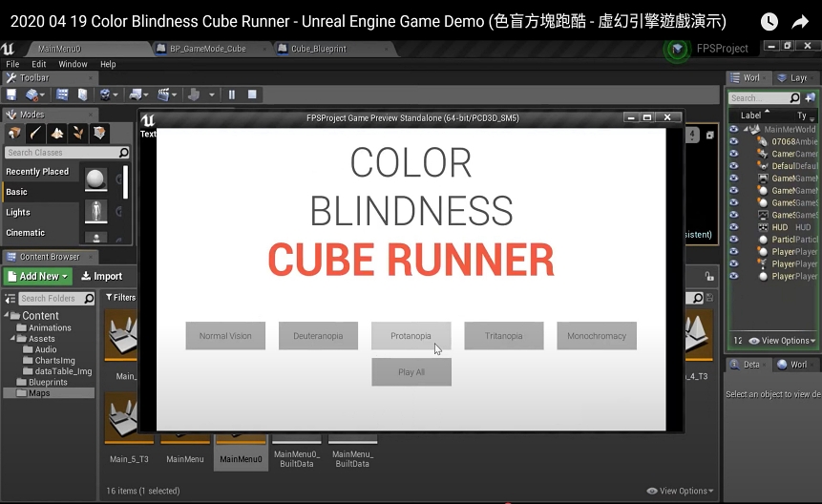
Task: Open the Filters dropdown in Content Browser
Action: (x=120, y=298)
